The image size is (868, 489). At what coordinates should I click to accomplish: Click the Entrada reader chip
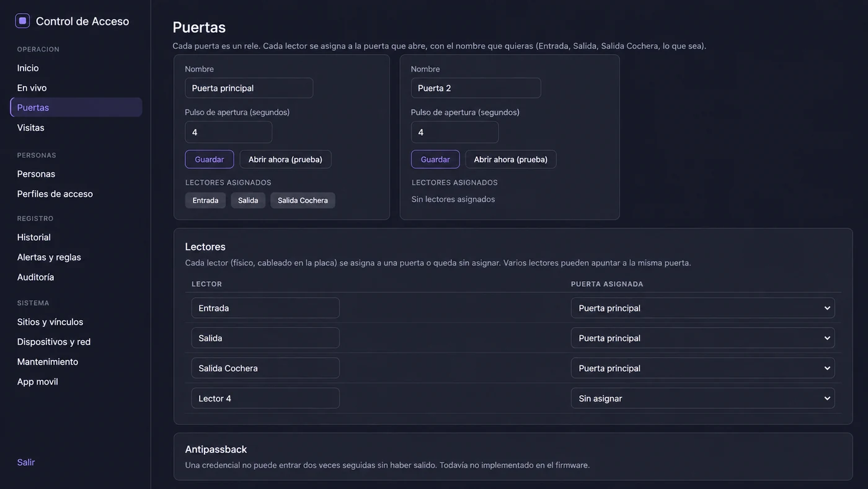pos(205,200)
